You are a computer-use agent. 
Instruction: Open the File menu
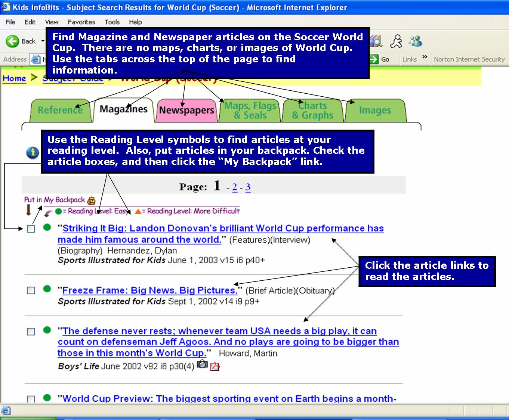coord(10,22)
